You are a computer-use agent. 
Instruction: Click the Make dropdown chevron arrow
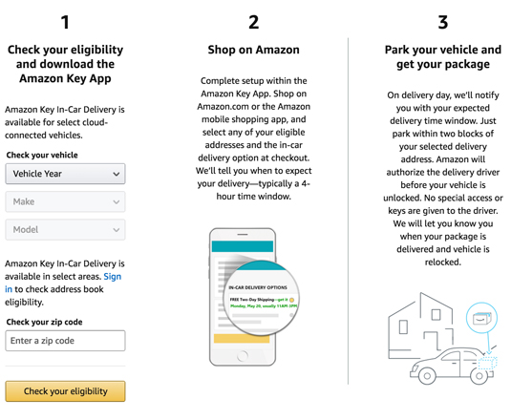(x=116, y=201)
